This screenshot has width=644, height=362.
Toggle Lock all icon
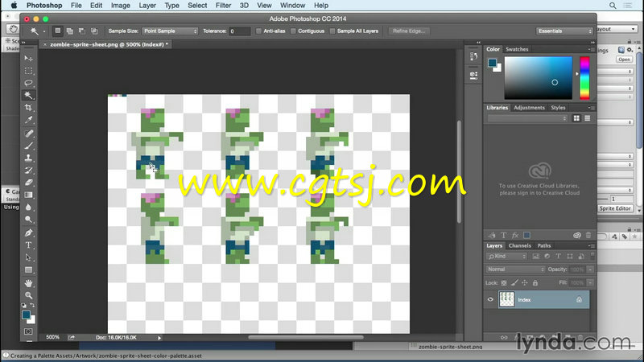coord(535,283)
